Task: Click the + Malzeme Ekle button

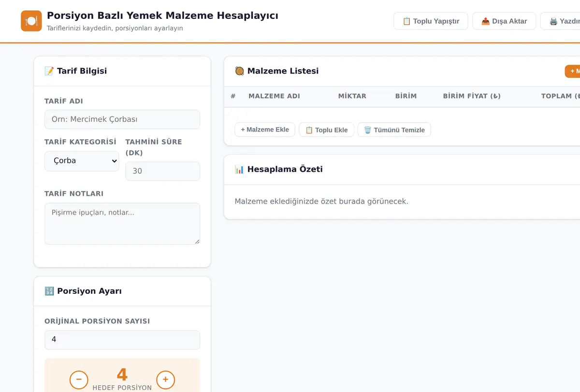Action: click(x=265, y=130)
